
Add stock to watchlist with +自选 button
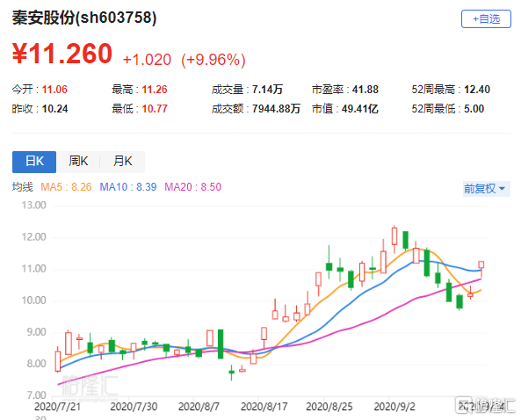[486, 19]
